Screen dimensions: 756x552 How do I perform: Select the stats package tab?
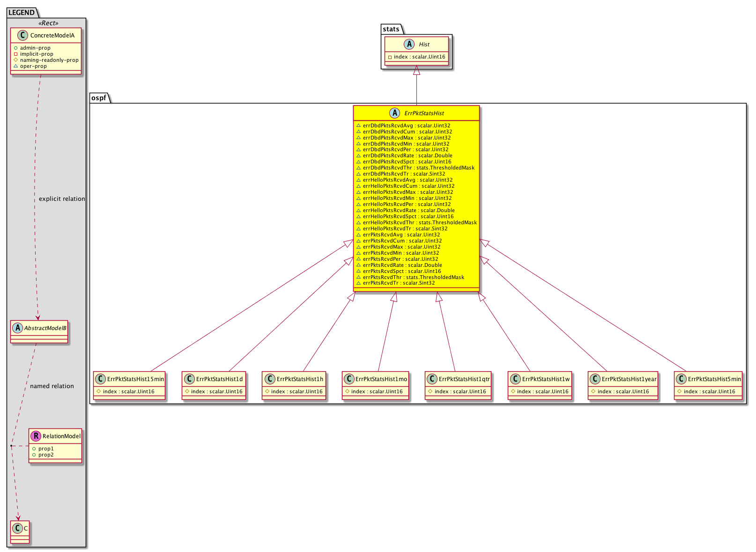click(391, 29)
